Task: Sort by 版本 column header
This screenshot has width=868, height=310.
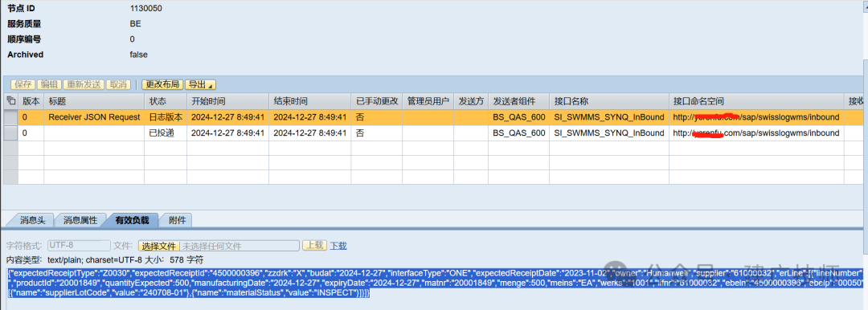Action: [31, 102]
